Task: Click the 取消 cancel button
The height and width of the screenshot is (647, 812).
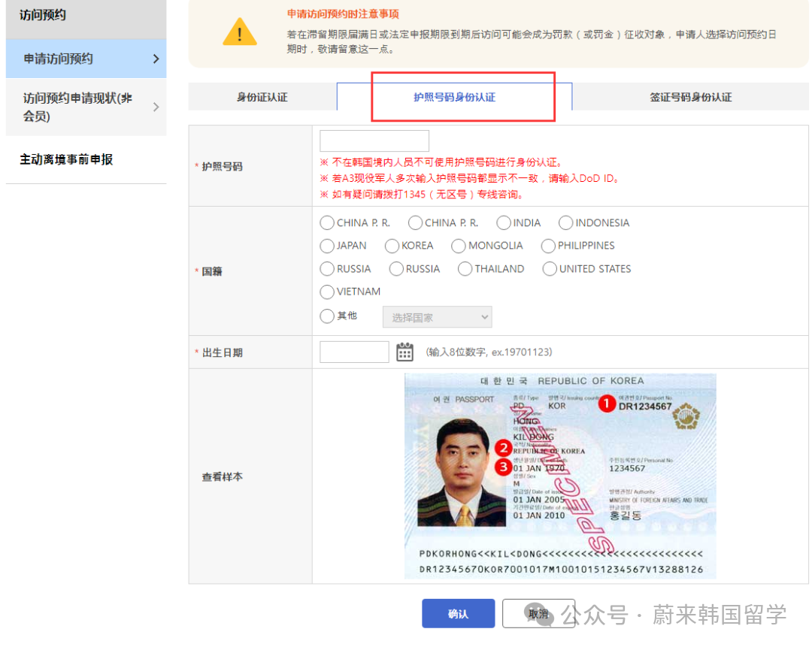Action: coord(538,613)
